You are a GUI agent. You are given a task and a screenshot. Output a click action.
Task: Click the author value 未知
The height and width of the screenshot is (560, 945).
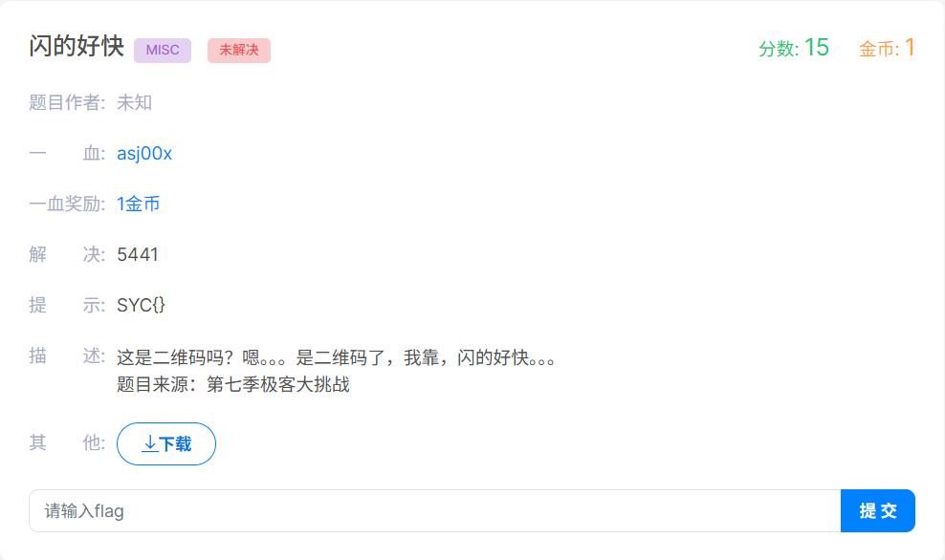(x=135, y=103)
